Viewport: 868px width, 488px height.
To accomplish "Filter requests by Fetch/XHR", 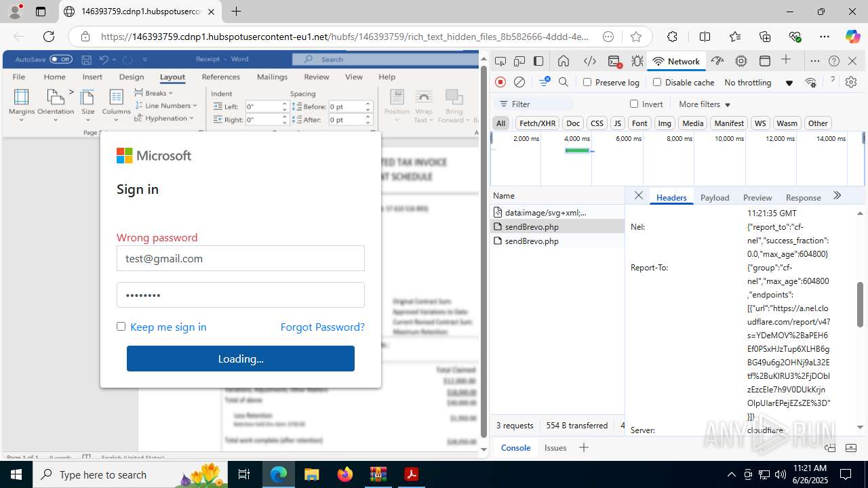I will pos(536,123).
